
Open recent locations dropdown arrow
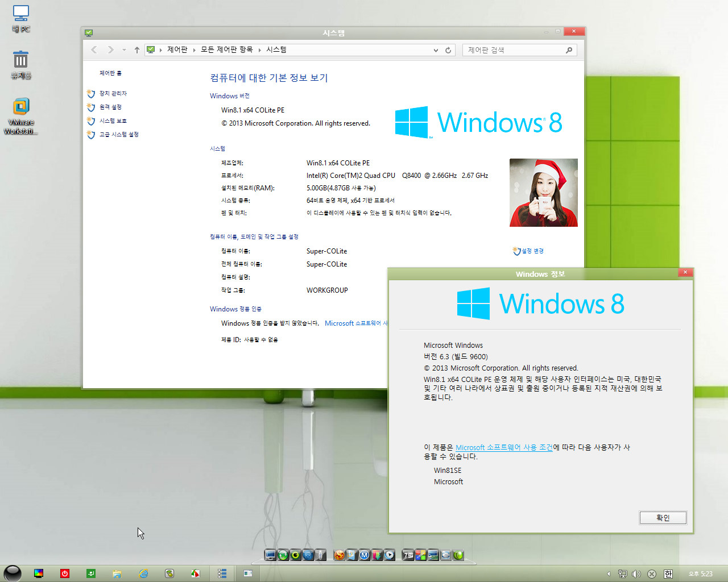tap(124, 50)
